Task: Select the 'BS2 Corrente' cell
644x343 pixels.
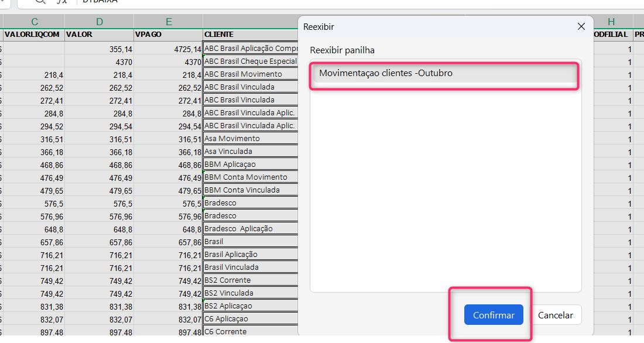Action: (x=251, y=280)
